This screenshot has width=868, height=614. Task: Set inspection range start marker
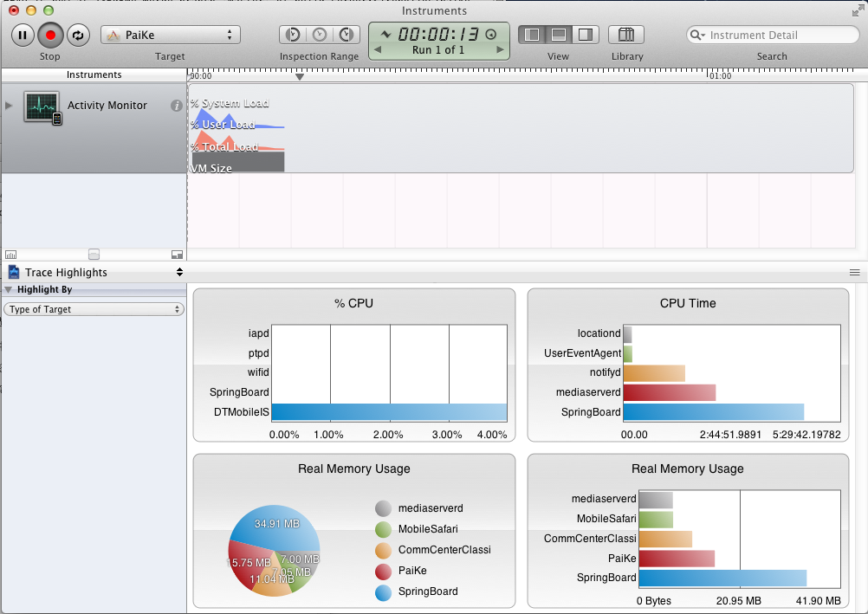coord(293,35)
